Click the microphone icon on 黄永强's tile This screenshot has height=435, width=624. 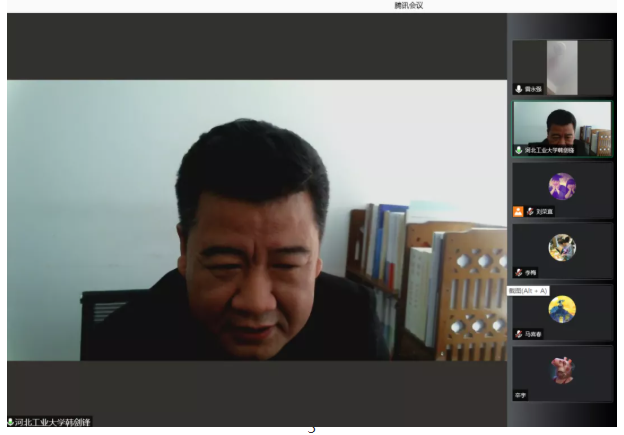point(519,89)
